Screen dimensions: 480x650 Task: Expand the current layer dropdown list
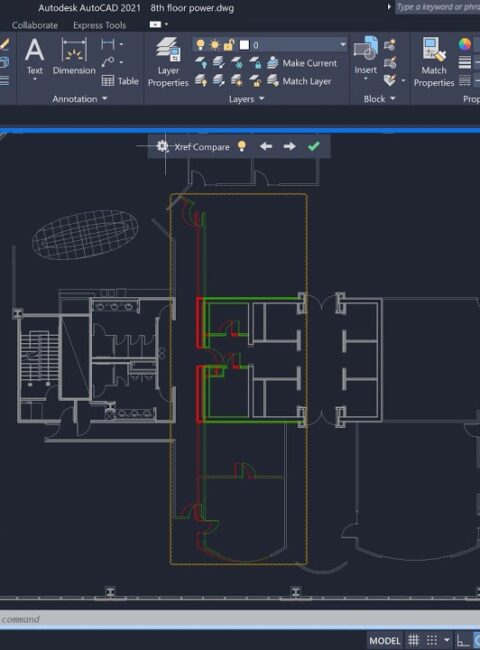coord(342,44)
